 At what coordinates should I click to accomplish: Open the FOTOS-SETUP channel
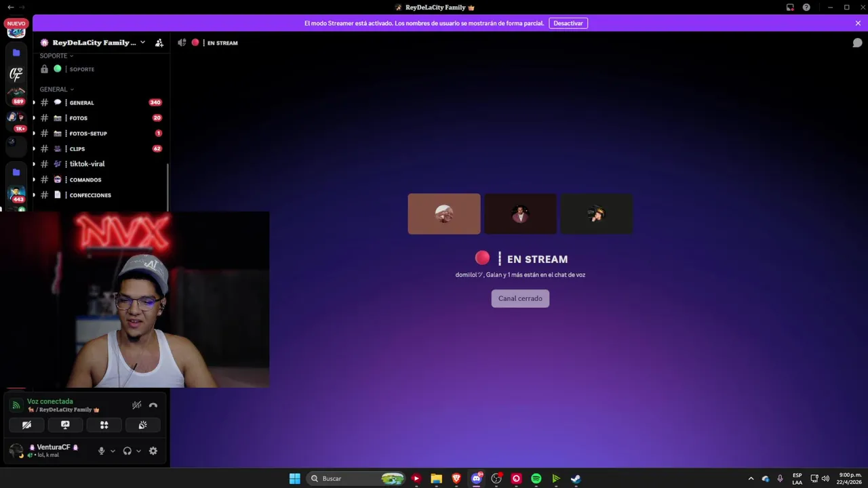point(100,134)
